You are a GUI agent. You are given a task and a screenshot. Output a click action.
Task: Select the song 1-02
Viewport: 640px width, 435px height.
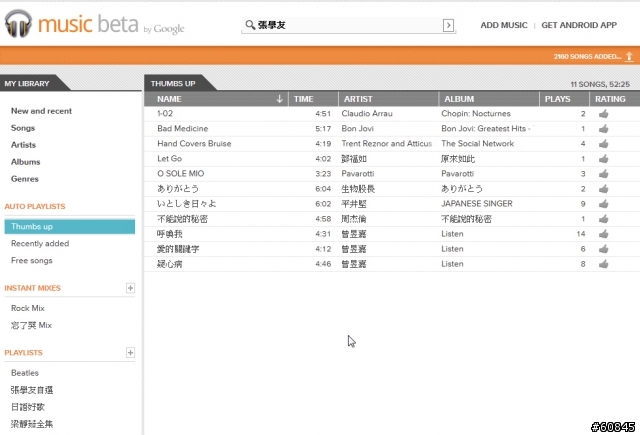(x=165, y=113)
